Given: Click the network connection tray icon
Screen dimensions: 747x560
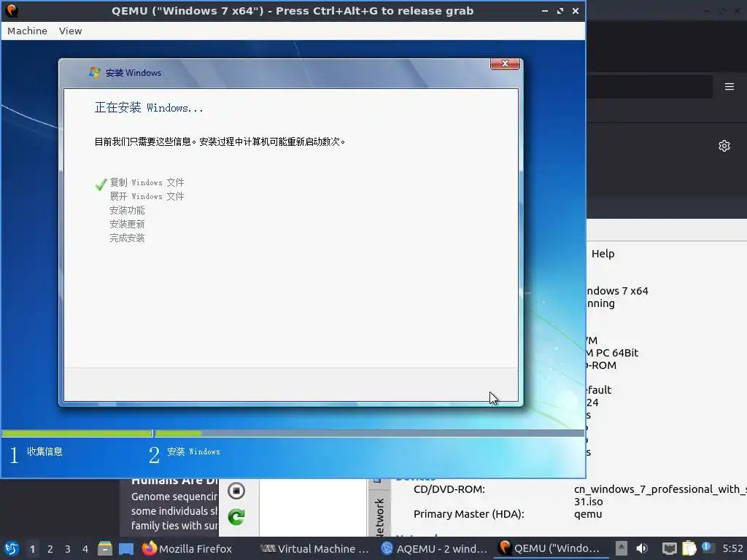Looking at the screenshot, I should point(670,548).
